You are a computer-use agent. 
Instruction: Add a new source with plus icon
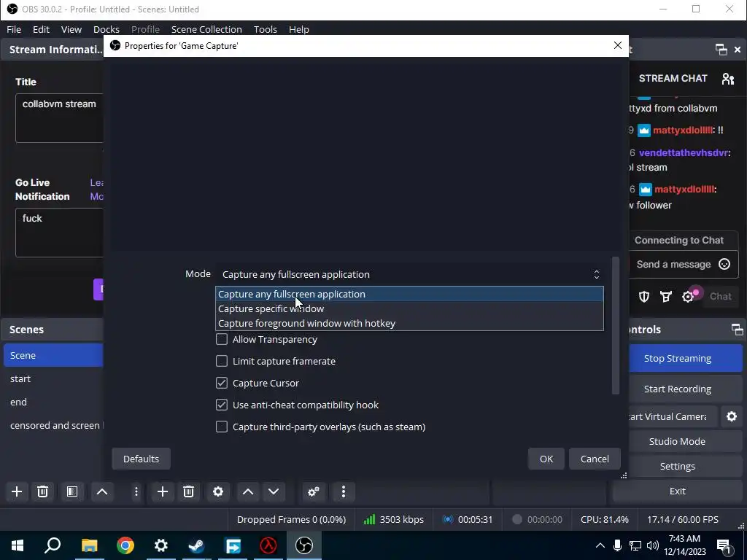pyautogui.click(x=163, y=491)
